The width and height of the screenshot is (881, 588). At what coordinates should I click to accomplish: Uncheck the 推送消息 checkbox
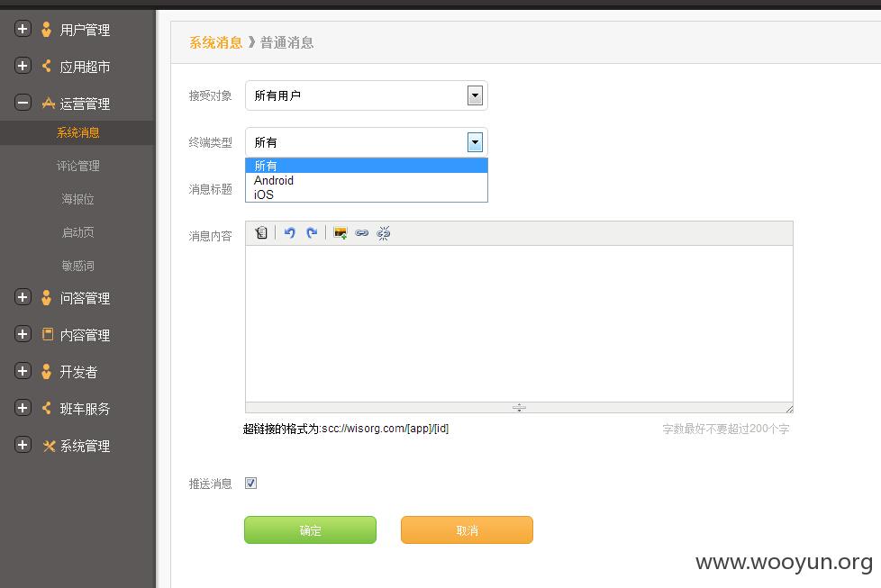(x=250, y=483)
